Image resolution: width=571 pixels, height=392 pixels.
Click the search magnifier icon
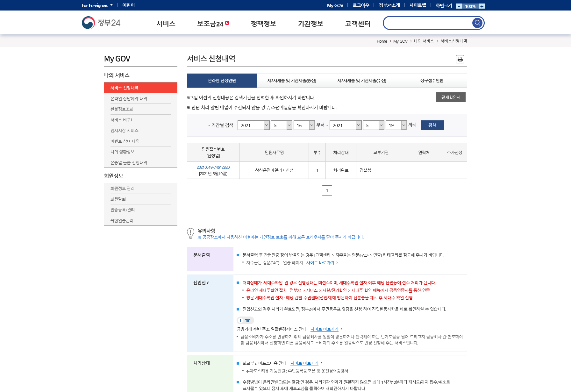(x=477, y=23)
